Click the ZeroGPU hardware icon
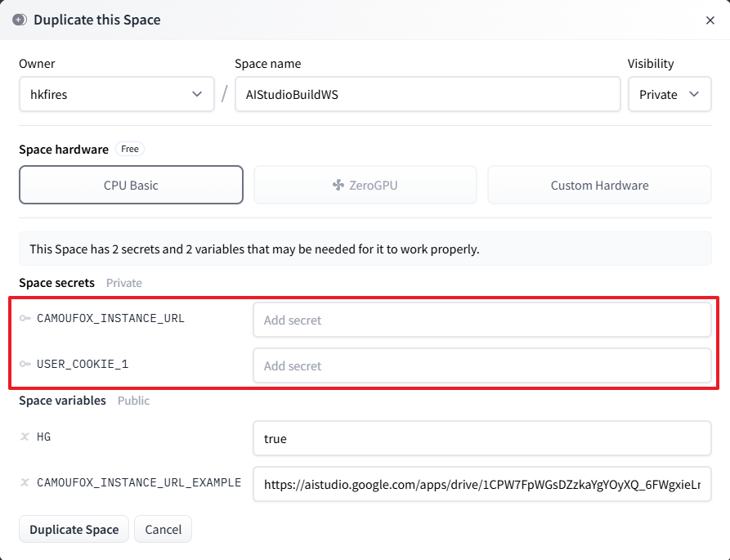 [338, 186]
